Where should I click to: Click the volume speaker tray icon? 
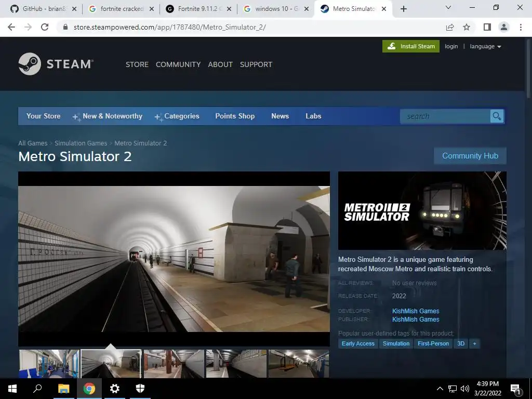click(x=465, y=389)
